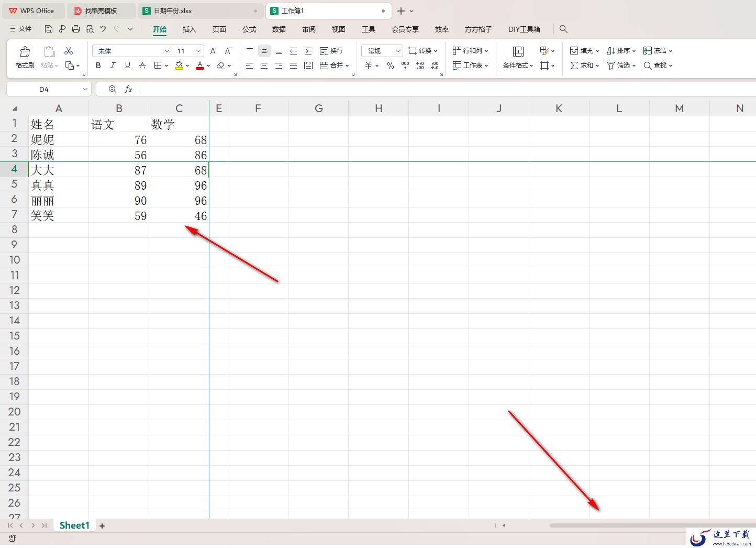Click the increase font size icon
Screen dimensions: 756x548
point(214,51)
